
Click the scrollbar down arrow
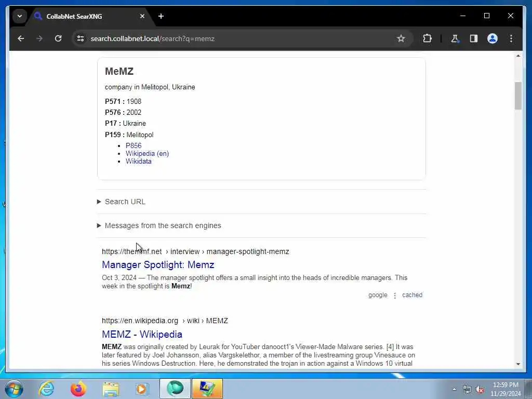point(518,364)
